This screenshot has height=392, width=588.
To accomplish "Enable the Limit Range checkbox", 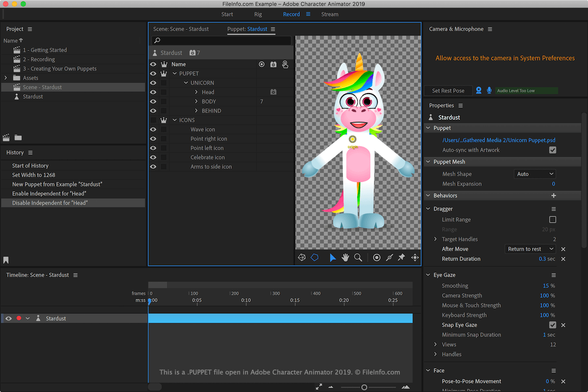I will pos(553,220).
